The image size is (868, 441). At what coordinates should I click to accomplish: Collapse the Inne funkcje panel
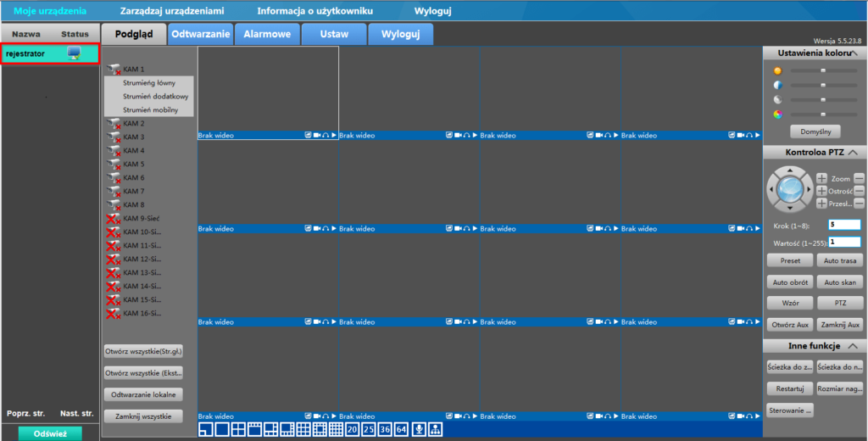[x=853, y=346]
